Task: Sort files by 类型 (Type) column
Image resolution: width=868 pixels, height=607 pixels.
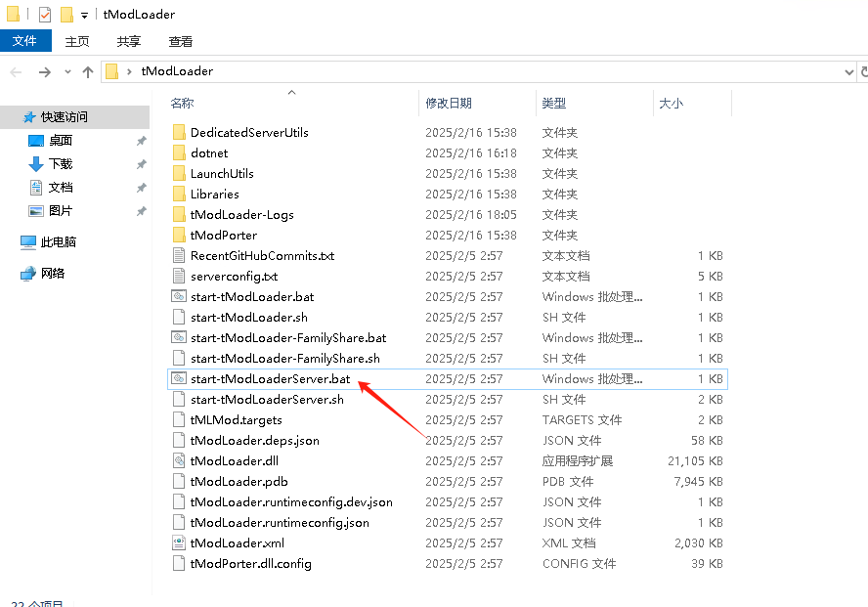Action: coord(554,103)
